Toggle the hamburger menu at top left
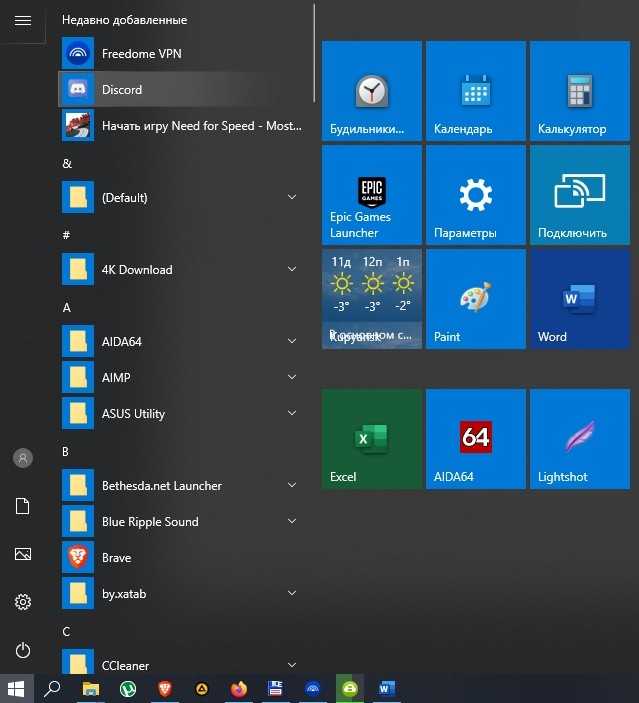 [23, 21]
